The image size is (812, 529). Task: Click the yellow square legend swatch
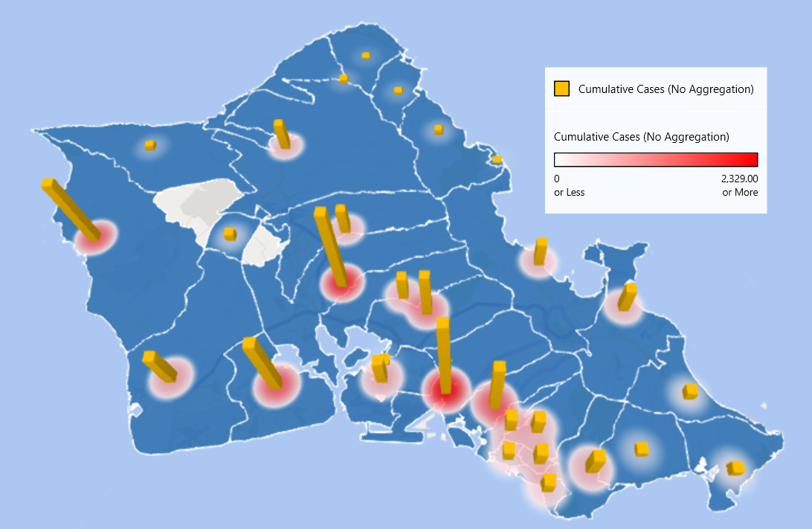(562, 89)
